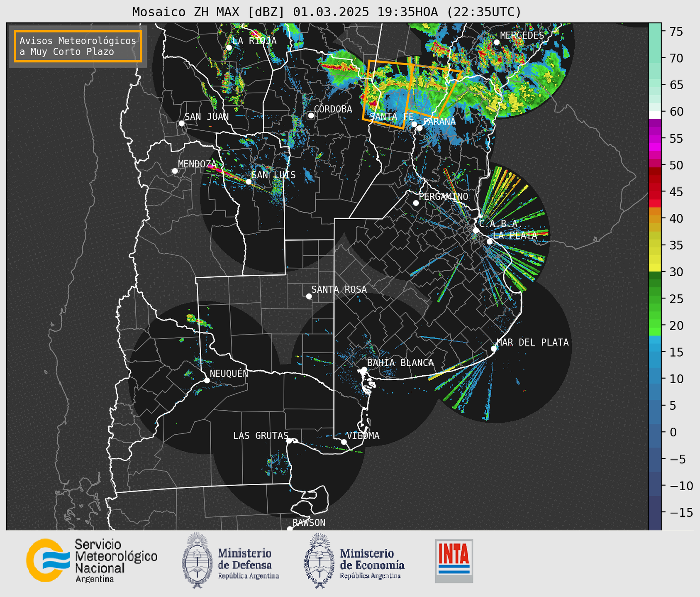Click the Servicio Meteorológico Nacional Argentina text
Image resolution: width=700 pixels, height=597 pixels.
[x=116, y=561]
